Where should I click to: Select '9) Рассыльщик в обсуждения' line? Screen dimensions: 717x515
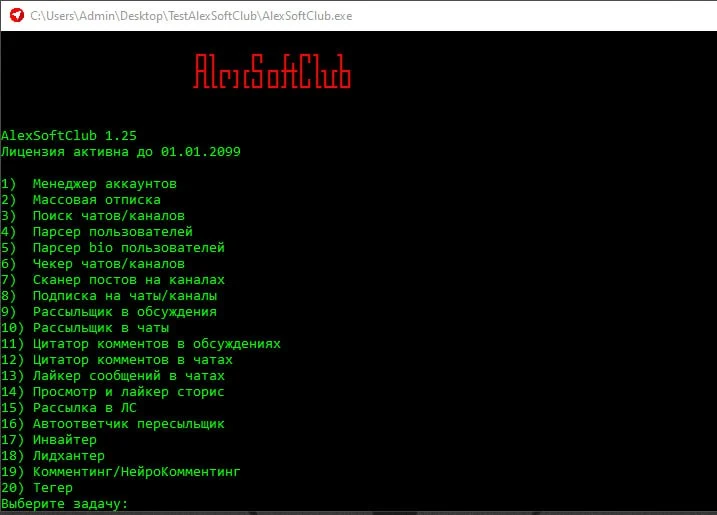(109, 312)
